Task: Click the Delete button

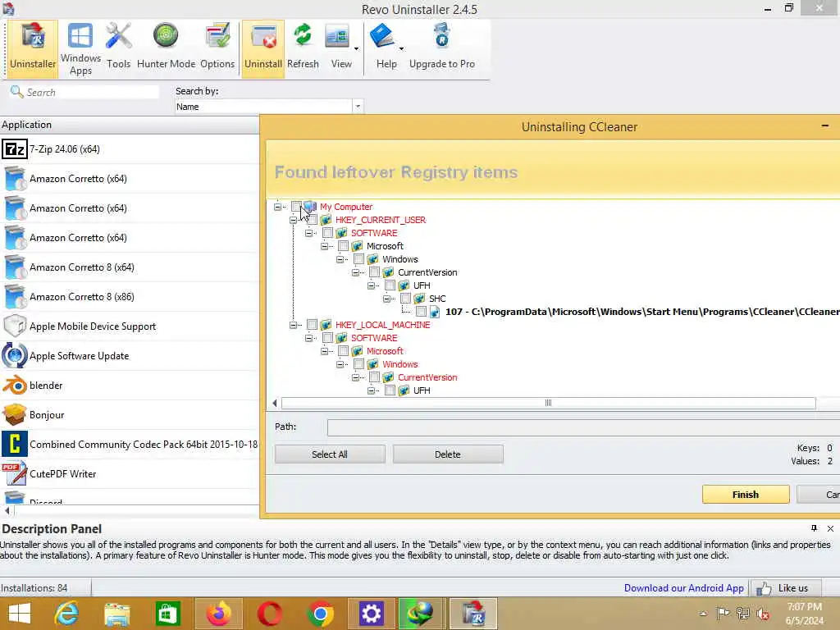Action: coord(448,454)
